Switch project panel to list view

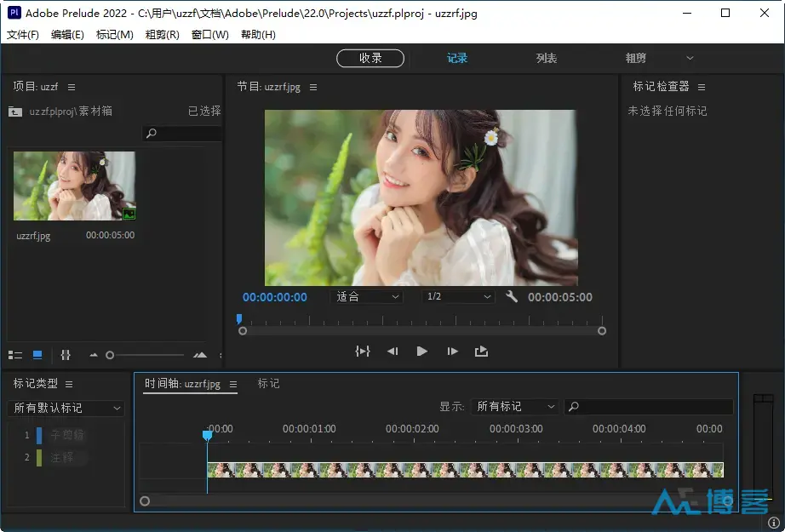click(14, 355)
